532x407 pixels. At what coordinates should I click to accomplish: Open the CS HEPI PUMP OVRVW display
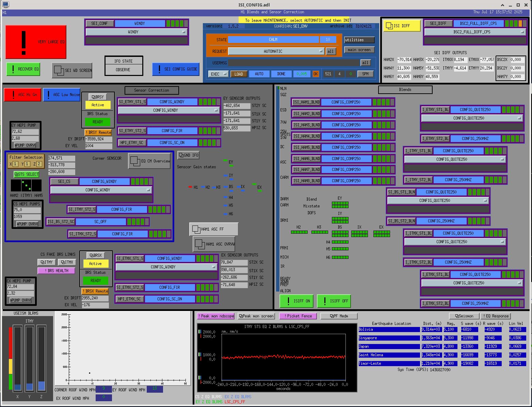click(x=28, y=224)
